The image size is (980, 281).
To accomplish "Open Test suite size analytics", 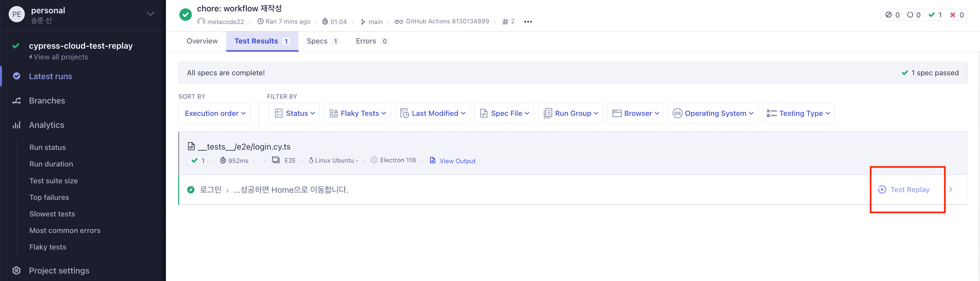I will click(x=54, y=181).
